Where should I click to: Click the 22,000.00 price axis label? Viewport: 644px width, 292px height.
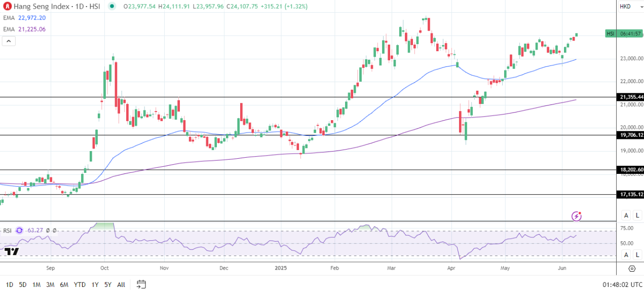631,81
